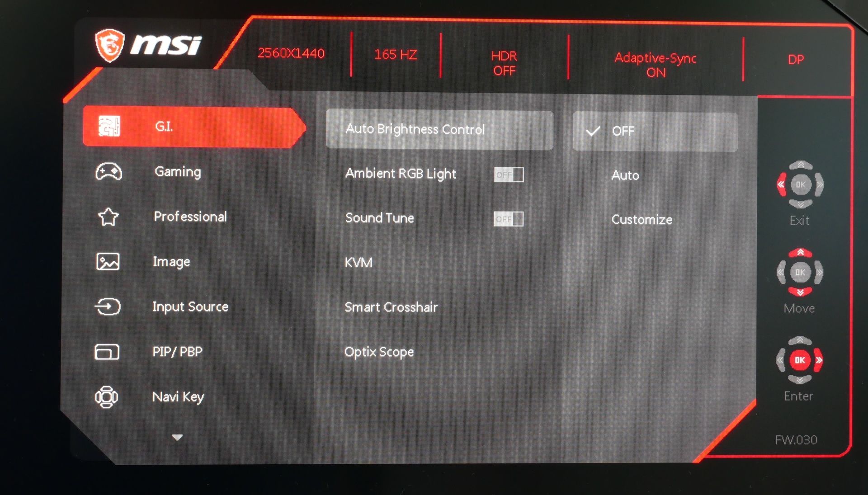The image size is (868, 495).
Task: Click the checkmark beside OFF
Action: pos(593,131)
